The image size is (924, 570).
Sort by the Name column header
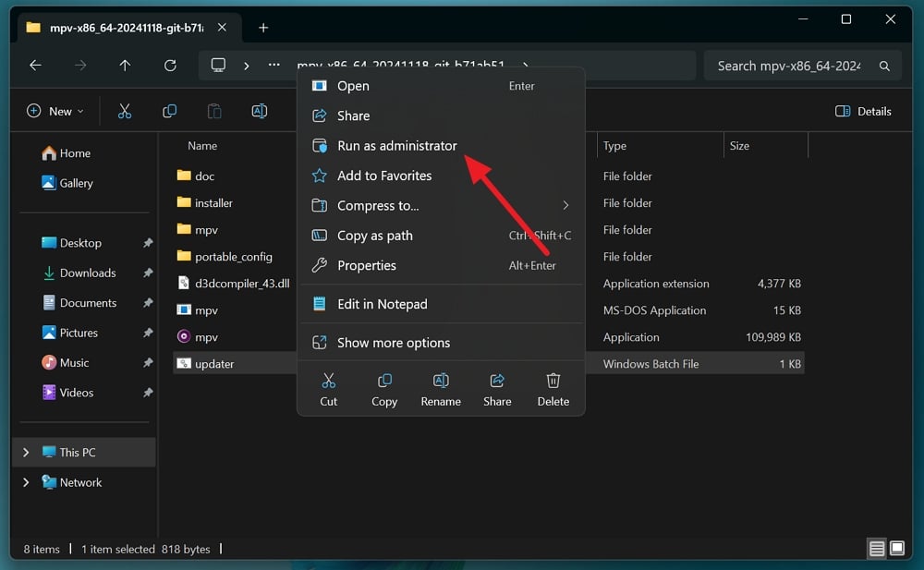click(x=202, y=146)
